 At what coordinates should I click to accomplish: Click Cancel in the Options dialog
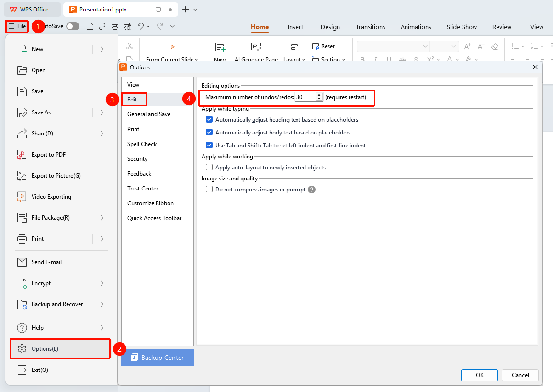pyautogui.click(x=520, y=375)
